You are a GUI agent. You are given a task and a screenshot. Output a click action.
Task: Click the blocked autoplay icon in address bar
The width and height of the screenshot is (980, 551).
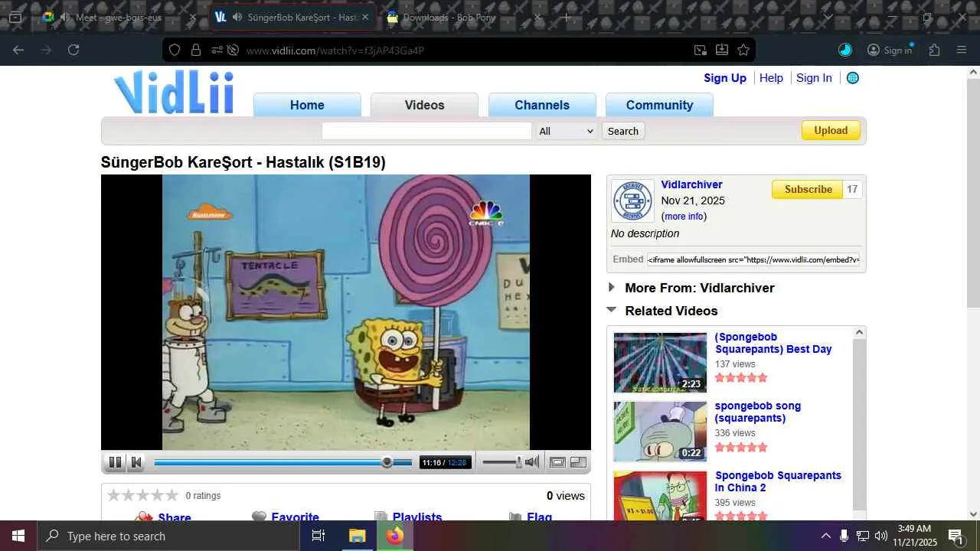[233, 51]
